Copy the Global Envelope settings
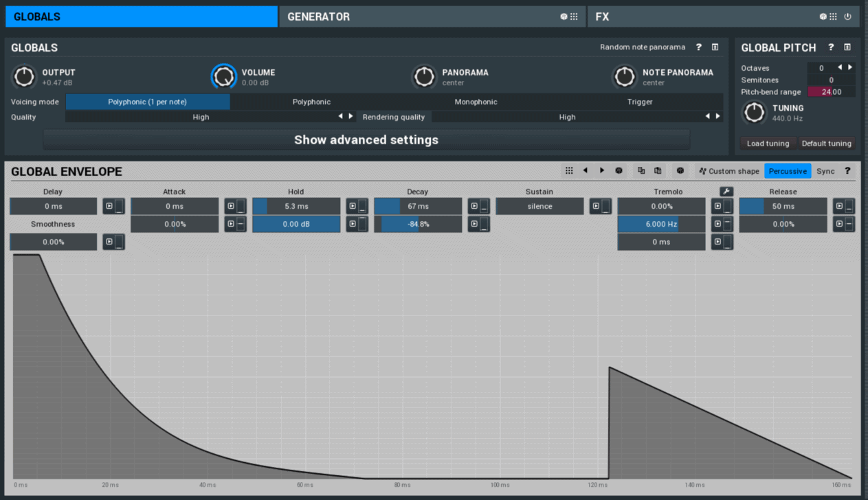This screenshot has width=868, height=500. (641, 171)
